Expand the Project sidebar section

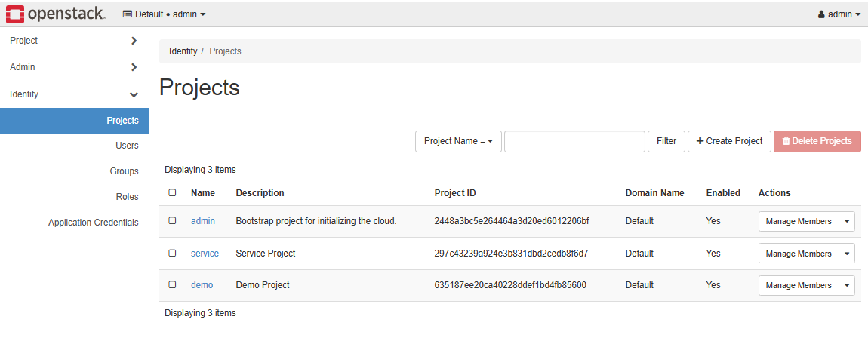coord(74,41)
